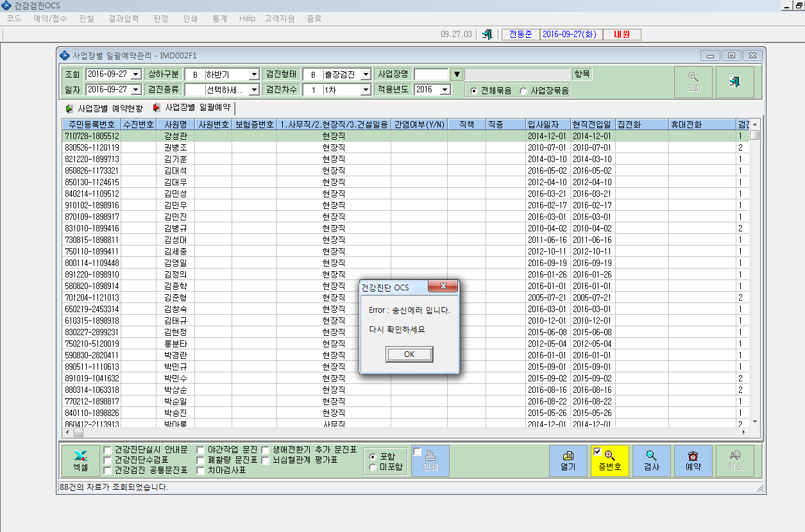Click the 사업장명 input field
The width and height of the screenshot is (805, 532).
[431, 74]
